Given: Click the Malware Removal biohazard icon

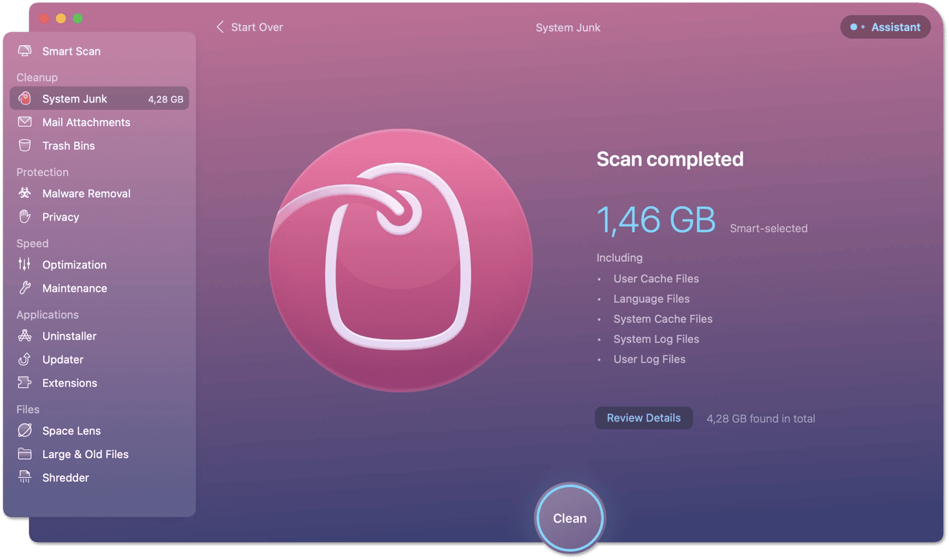Looking at the screenshot, I should (x=24, y=193).
